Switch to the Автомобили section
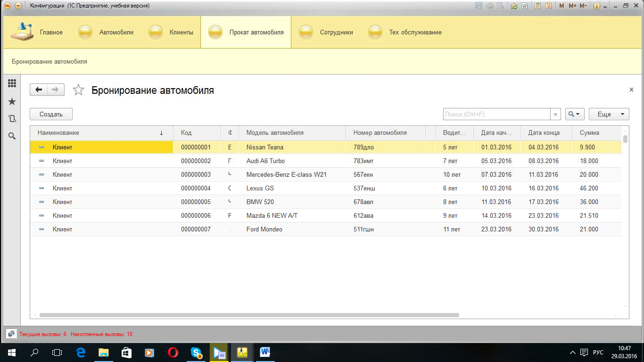Screen dimensions: 644x362 point(106,33)
